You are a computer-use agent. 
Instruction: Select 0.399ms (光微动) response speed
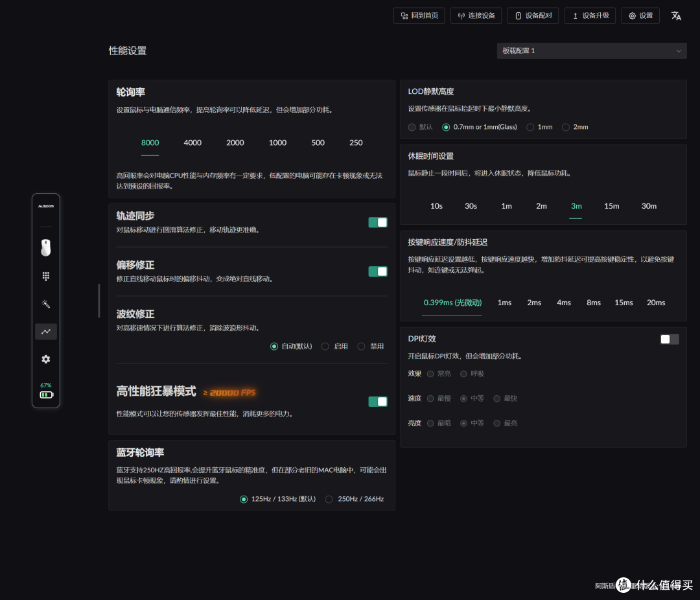452,303
